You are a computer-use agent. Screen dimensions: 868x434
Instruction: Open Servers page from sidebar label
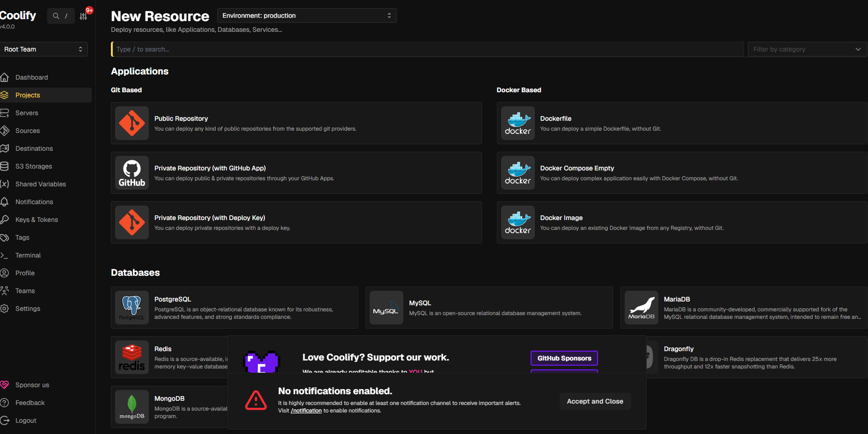click(27, 113)
